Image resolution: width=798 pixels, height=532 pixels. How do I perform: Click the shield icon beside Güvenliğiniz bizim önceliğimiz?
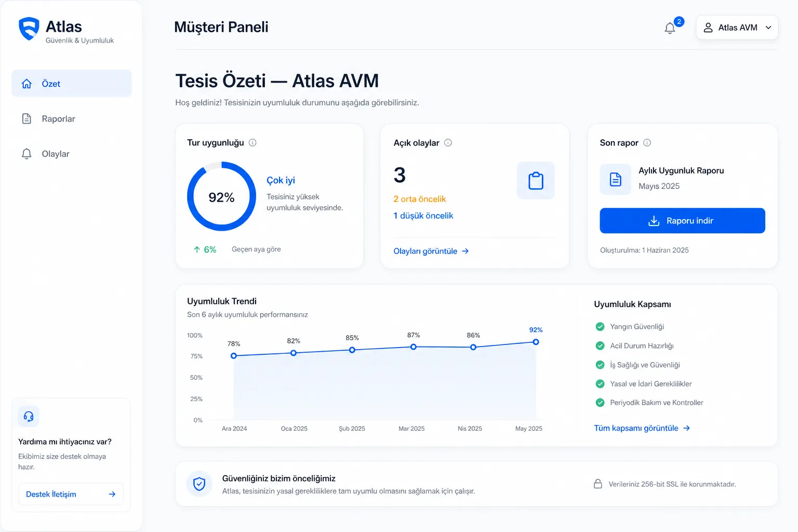click(199, 484)
